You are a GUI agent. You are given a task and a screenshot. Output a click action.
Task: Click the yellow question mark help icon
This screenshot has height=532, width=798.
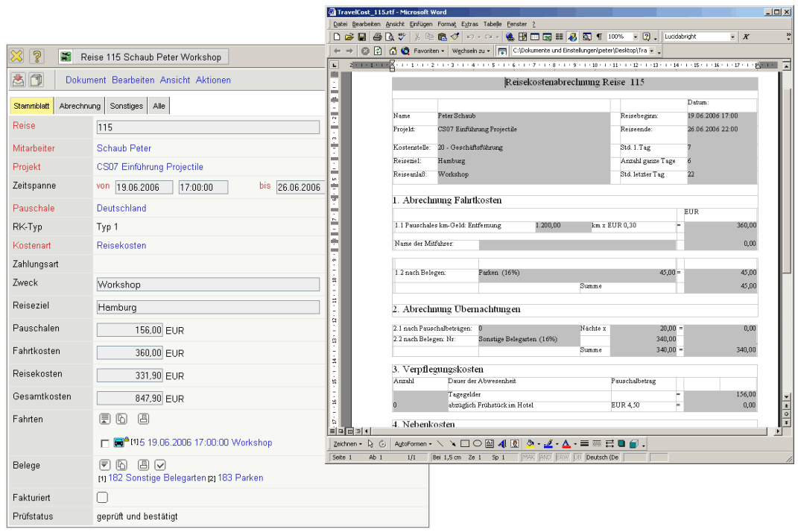[x=37, y=57]
